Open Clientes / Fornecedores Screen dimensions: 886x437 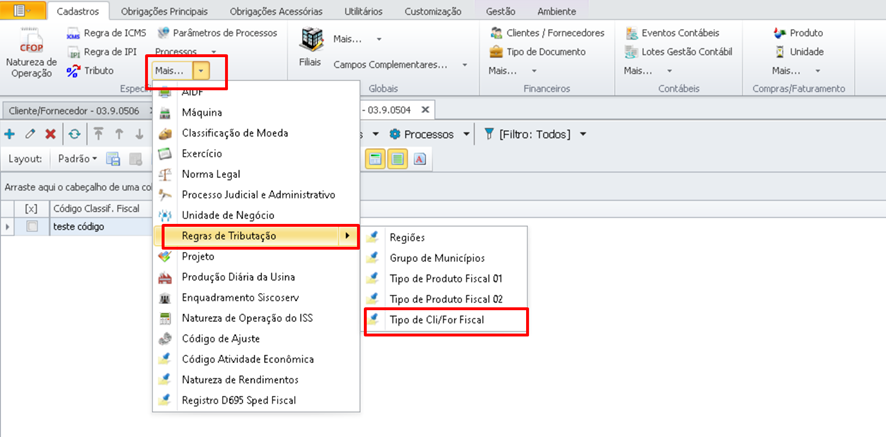[x=548, y=33]
